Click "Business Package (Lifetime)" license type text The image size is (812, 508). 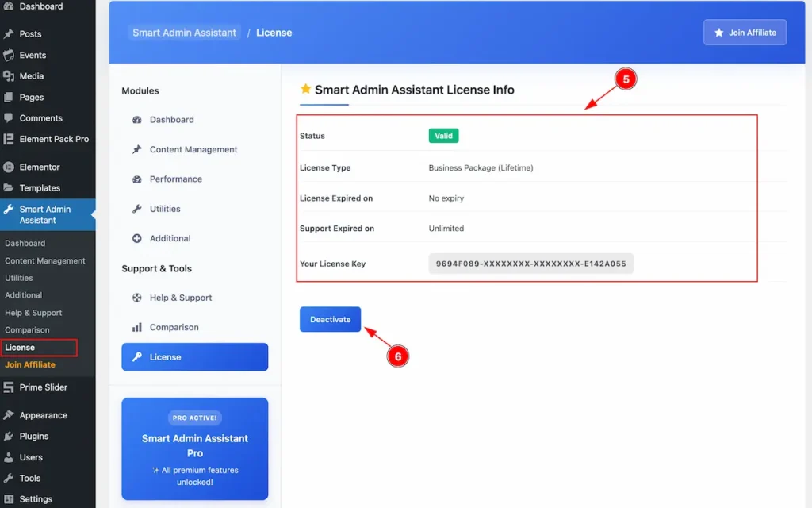[x=481, y=168]
